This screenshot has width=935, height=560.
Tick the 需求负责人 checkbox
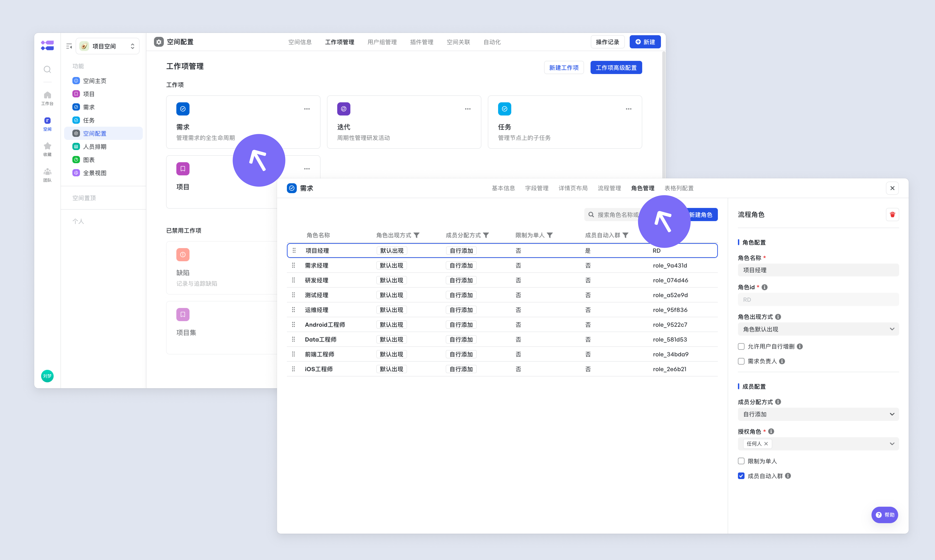pyautogui.click(x=741, y=361)
